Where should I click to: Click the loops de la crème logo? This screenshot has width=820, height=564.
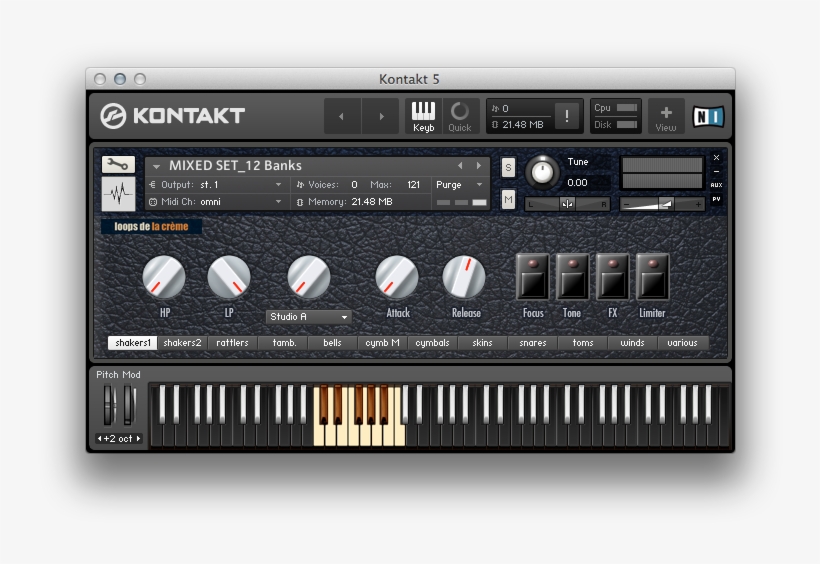coord(151,227)
